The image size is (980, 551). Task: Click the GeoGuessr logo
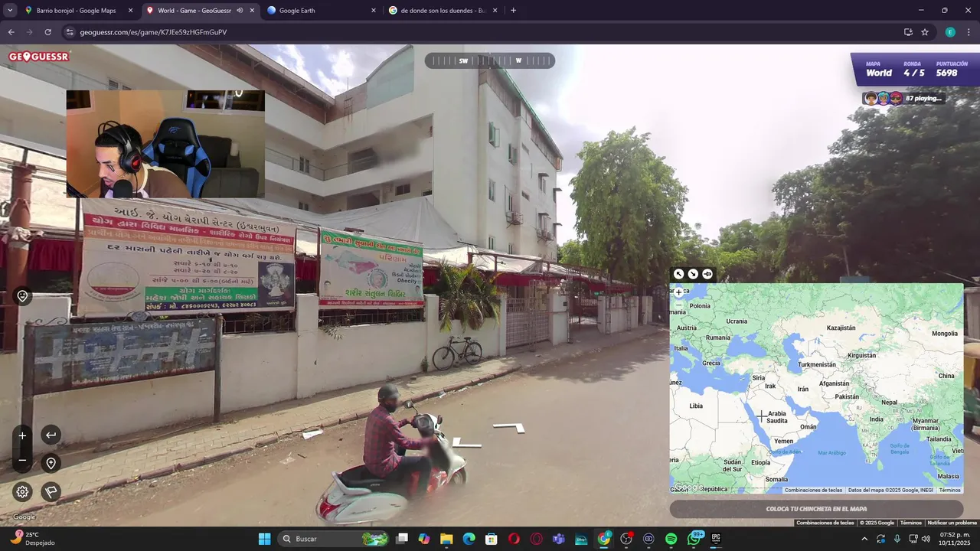point(39,57)
